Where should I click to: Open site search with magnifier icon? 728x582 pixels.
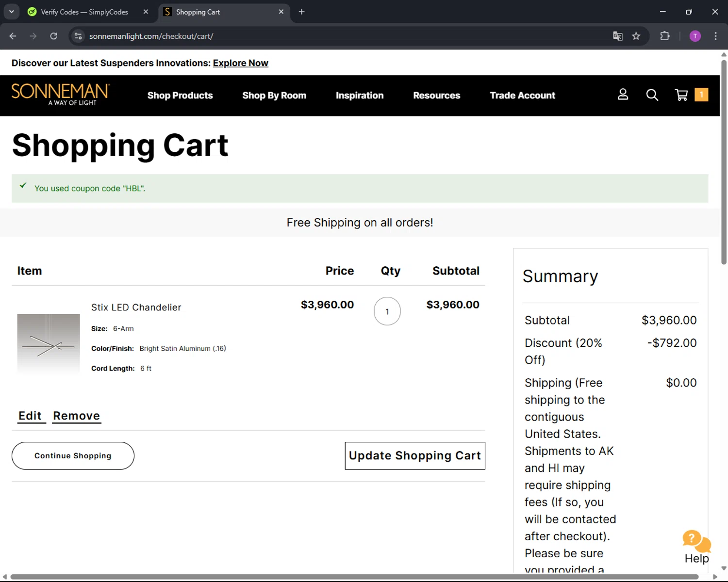(x=652, y=95)
